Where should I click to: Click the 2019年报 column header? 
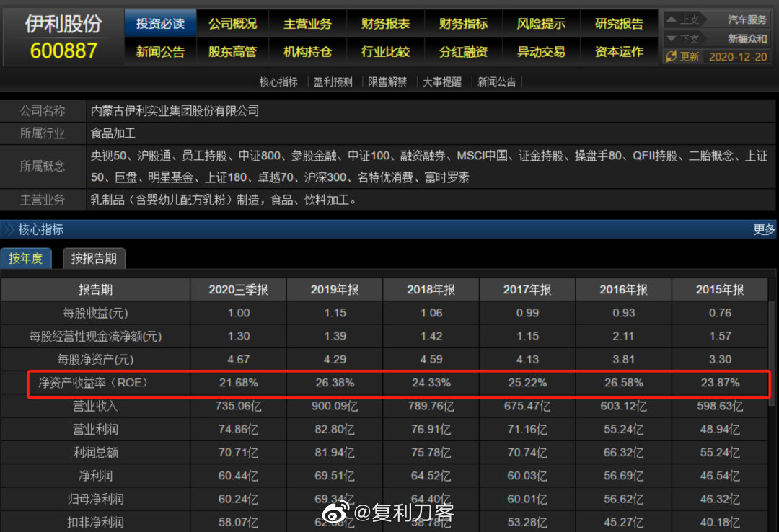click(x=335, y=290)
